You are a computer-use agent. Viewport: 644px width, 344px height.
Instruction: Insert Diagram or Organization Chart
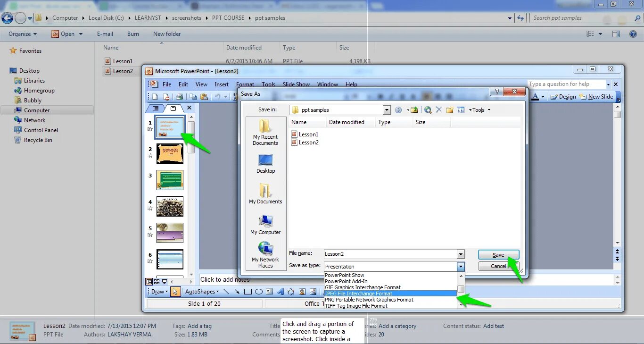click(291, 292)
